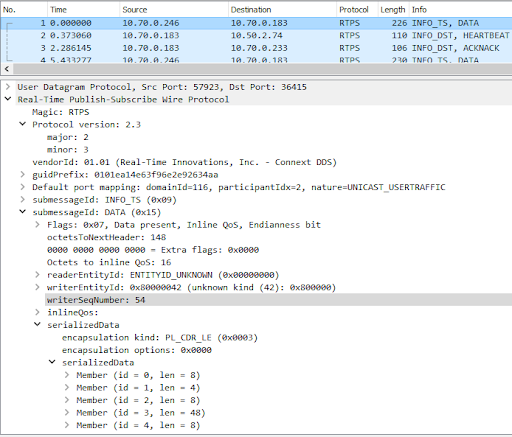
Task: Sort packets by the No. column header
Action: (24, 10)
